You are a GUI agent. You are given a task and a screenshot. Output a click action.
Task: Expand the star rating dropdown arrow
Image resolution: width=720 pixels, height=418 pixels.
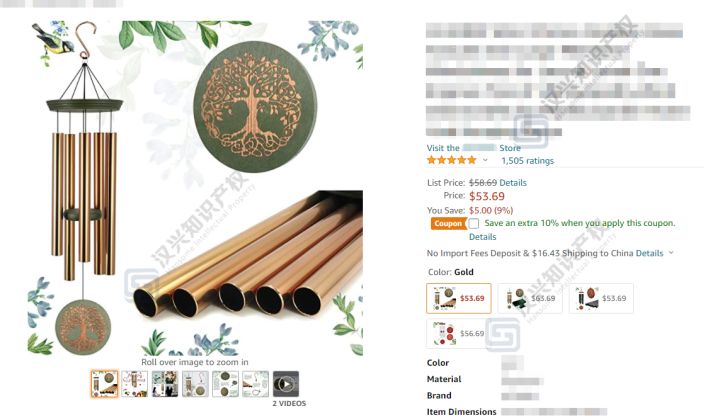point(485,160)
